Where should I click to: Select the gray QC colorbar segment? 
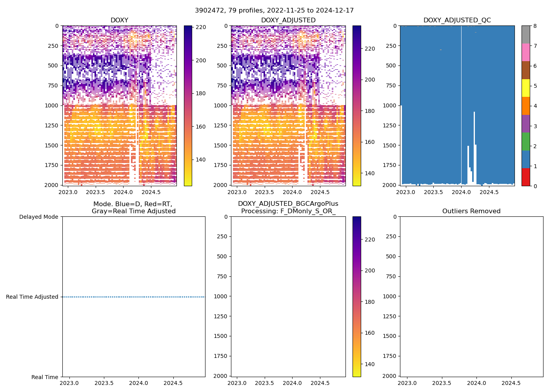pyautogui.click(x=525, y=34)
